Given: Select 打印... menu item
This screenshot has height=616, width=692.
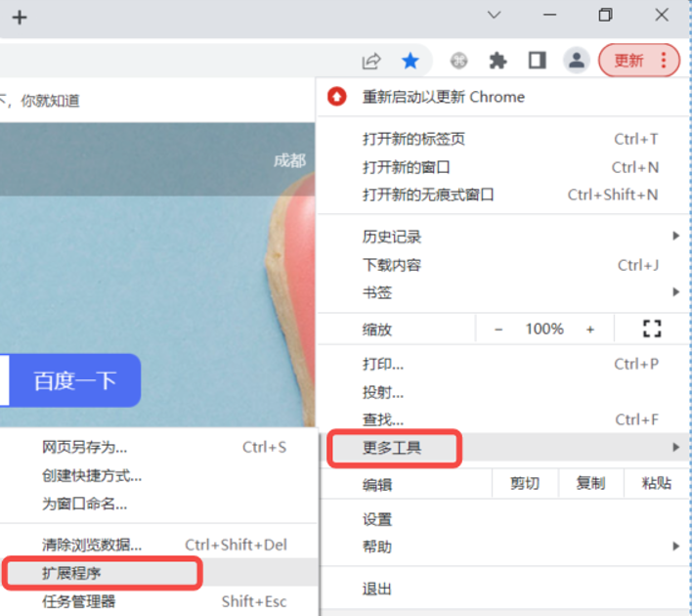Looking at the screenshot, I should coord(503,365).
